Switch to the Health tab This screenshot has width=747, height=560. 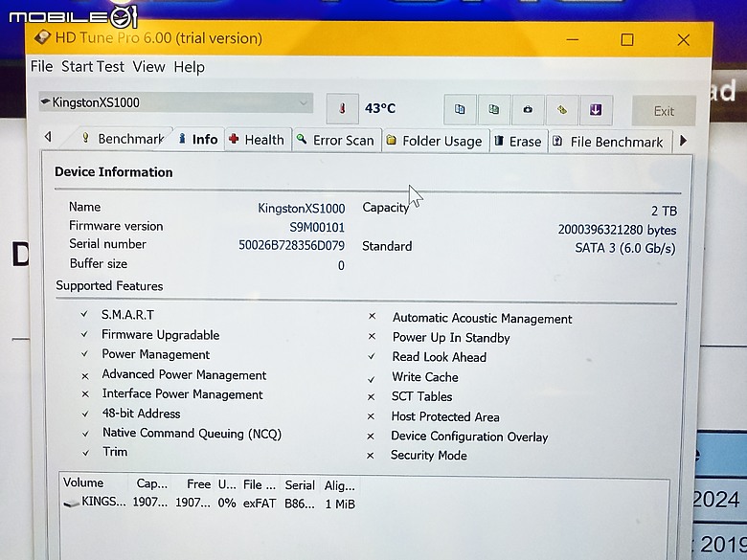[258, 140]
